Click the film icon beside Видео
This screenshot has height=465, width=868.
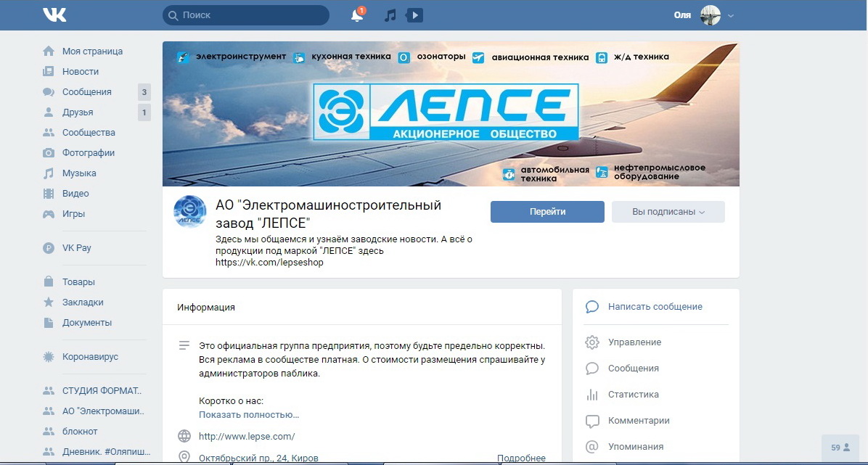[x=49, y=194]
